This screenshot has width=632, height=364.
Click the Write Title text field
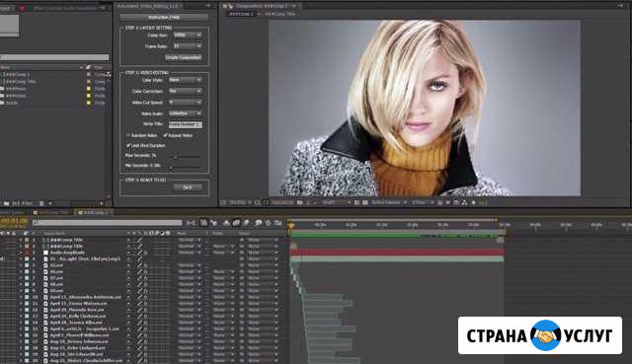point(186,125)
